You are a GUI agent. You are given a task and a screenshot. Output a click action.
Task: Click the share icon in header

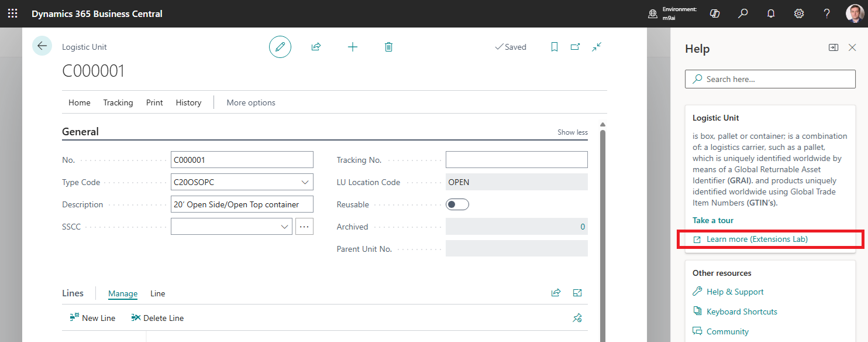316,47
